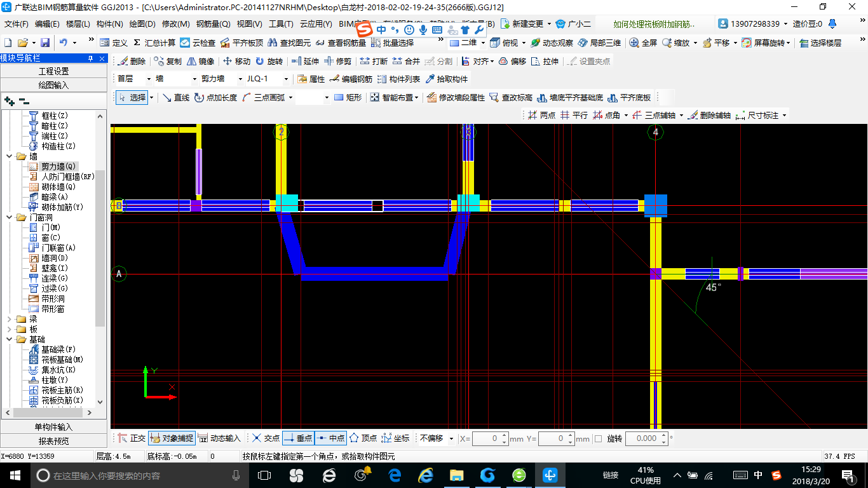
Task: Toggle 中点 midpoint snap
Action: (330, 438)
